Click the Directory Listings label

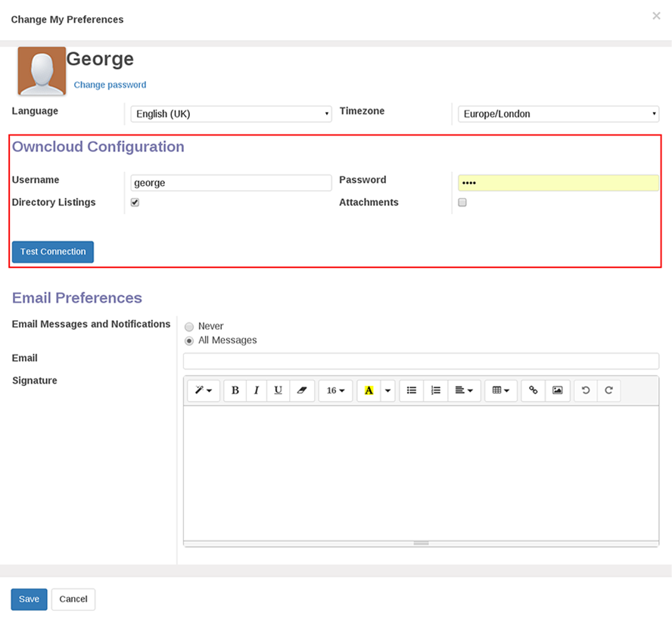[54, 202]
